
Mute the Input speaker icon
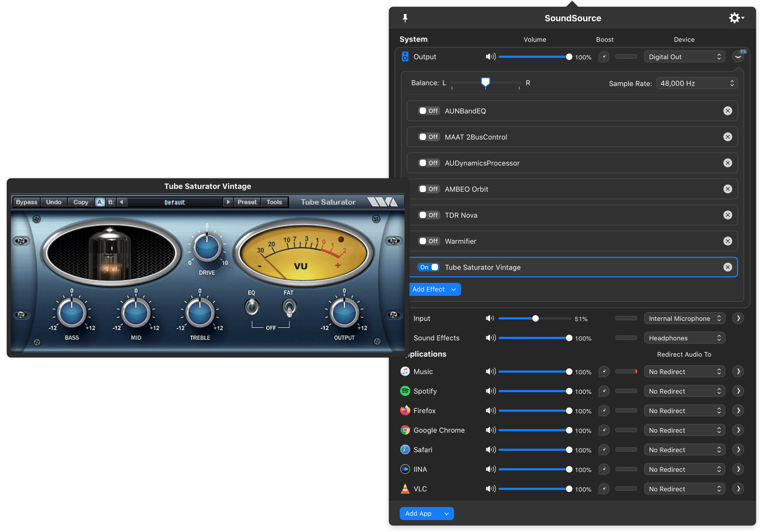click(x=490, y=318)
